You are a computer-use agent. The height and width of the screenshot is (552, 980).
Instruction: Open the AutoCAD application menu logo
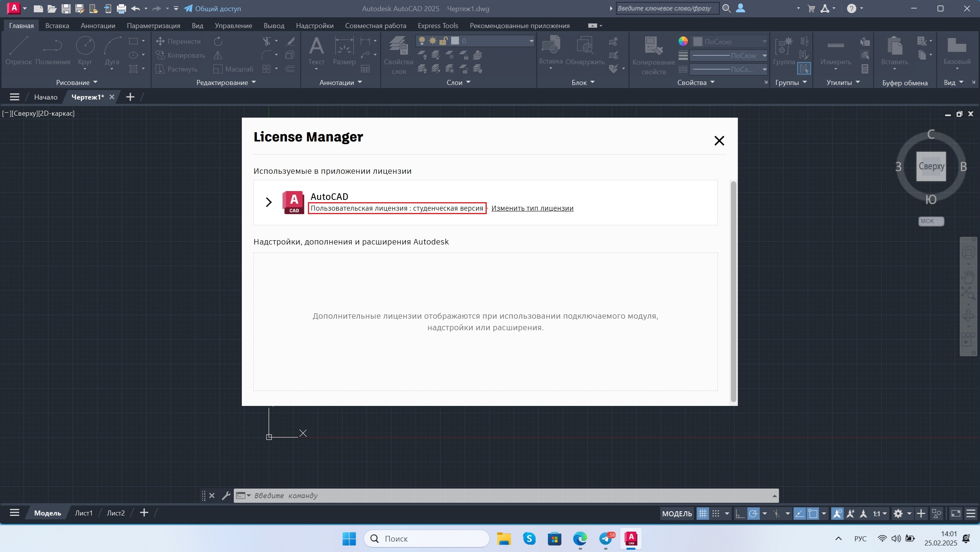click(14, 8)
